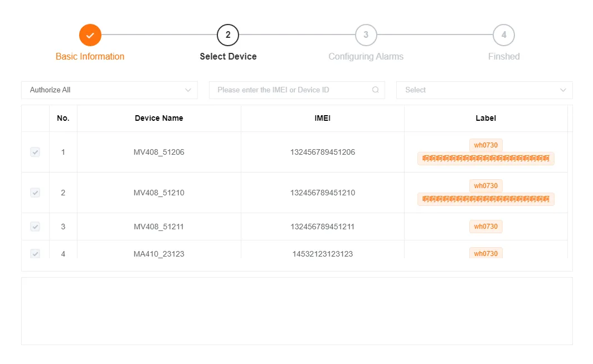Click the chevron arrow beside Authorize All
The width and height of the screenshot is (593, 364).
[x=187, y=90]
